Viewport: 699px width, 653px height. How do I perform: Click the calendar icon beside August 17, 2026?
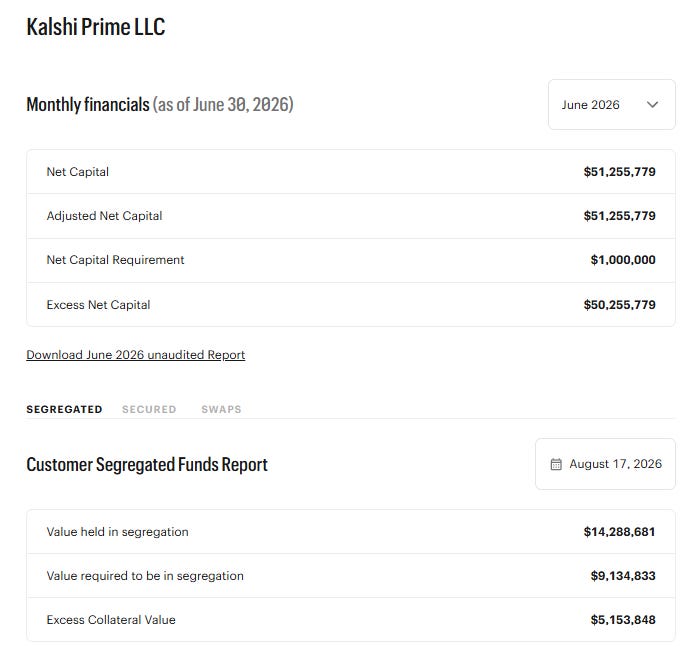[556, 464]
